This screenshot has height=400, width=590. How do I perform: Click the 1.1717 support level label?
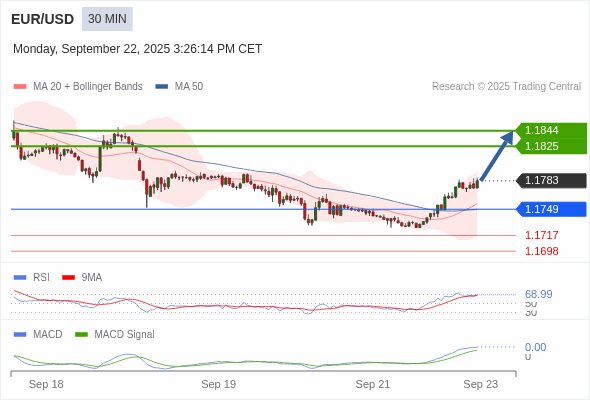pos(541,235)
